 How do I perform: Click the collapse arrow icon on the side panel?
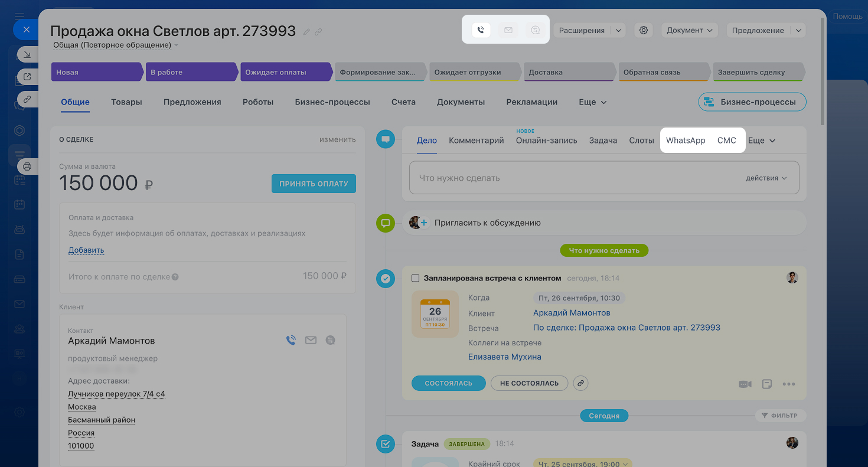27,55
